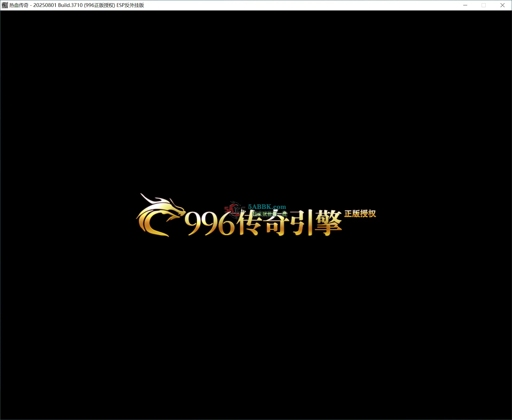This screenshot has height=420, width=512.
Task: Click 'ESP反外挂版' text in title bar
Action: 130,5
